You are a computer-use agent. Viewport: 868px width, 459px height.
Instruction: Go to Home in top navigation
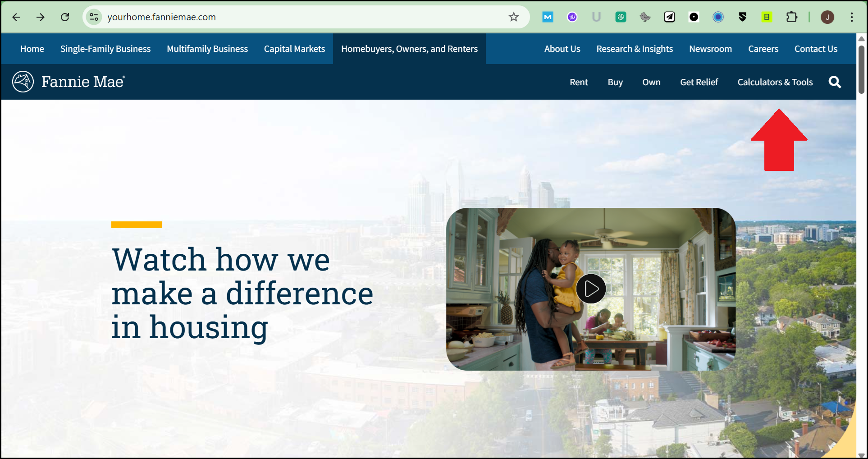pos(32,49)
